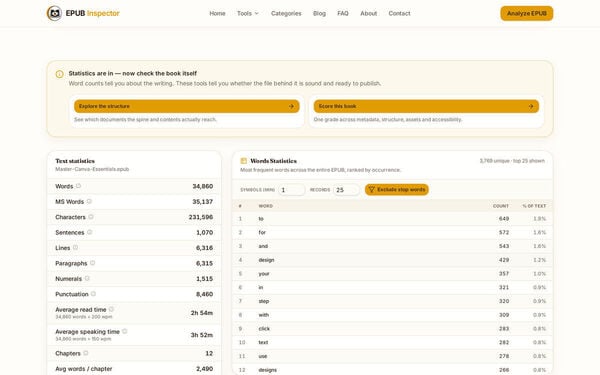Viewport: 600px width, 375px height.
Task: Sort by the Count column header
Action: (x=501, y=206)
